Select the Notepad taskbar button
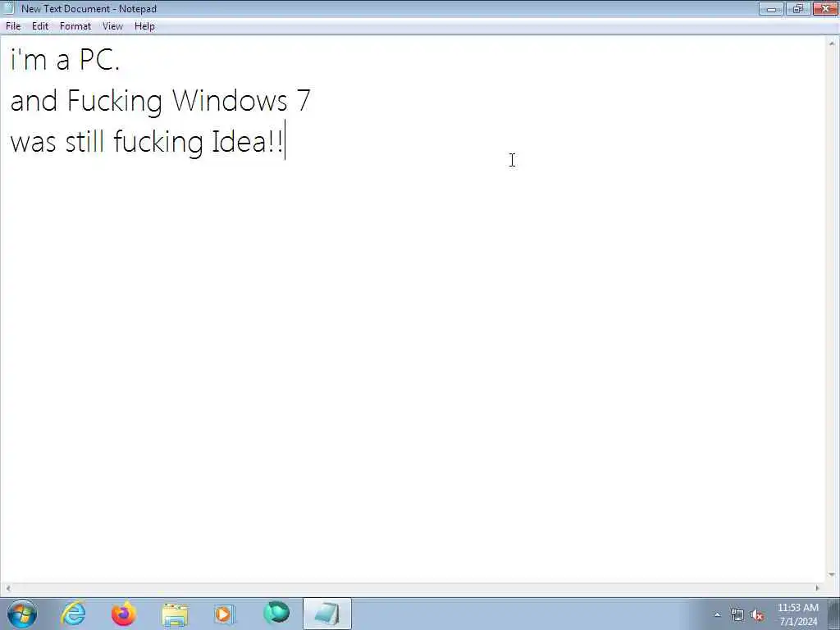The width and height of the screenshot is (840, 630). (326, 614)
